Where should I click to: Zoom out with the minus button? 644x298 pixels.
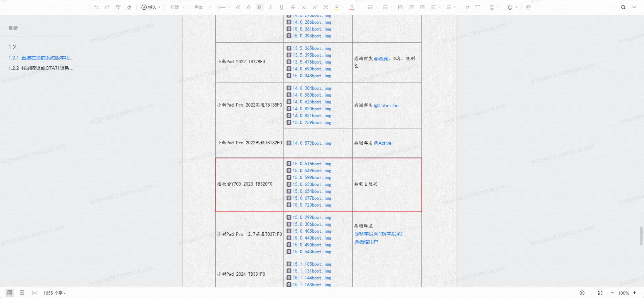613,293
